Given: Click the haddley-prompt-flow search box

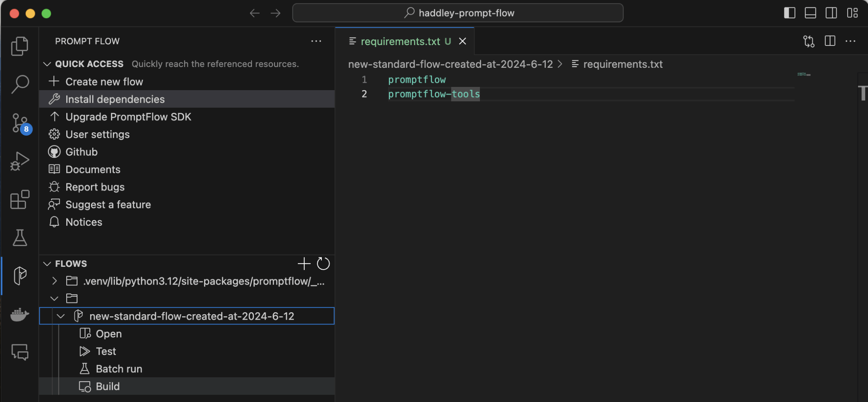Looking at the screenshot, I should [458, 13].
